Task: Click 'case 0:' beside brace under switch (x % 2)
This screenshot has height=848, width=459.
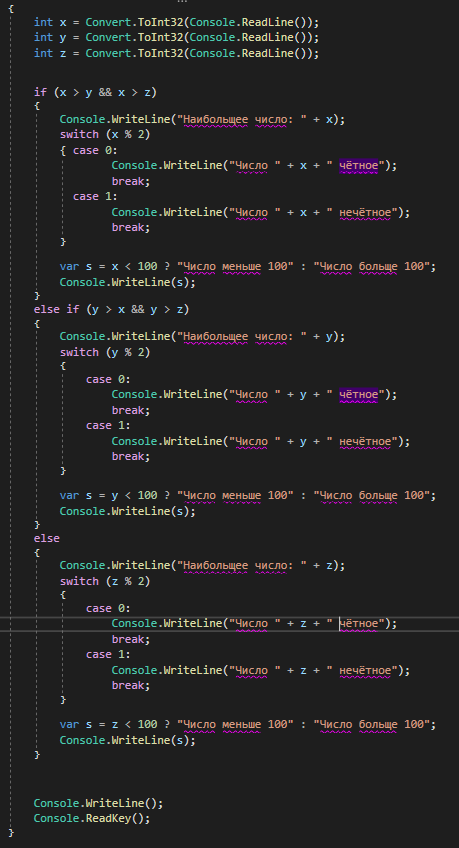Action: tap(95, 150)
